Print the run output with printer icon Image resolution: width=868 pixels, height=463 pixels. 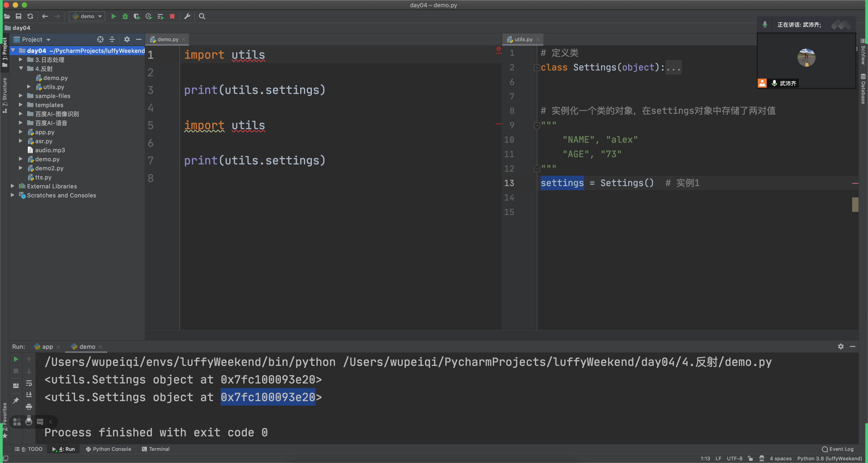[29, 407]
